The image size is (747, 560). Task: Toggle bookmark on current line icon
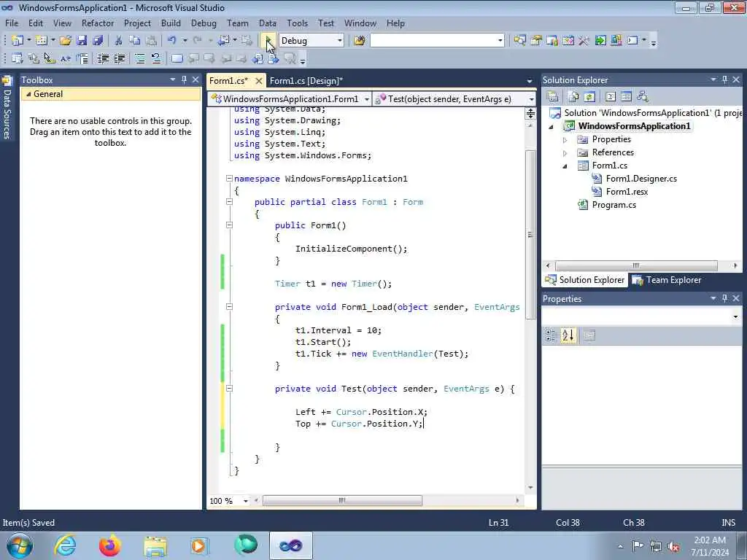[177, 58]
